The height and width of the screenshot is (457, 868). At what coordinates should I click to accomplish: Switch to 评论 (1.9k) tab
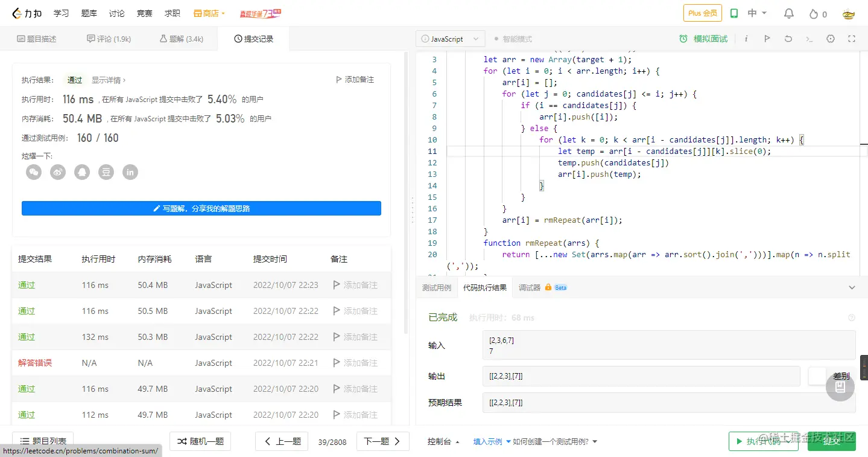point(109,39)
